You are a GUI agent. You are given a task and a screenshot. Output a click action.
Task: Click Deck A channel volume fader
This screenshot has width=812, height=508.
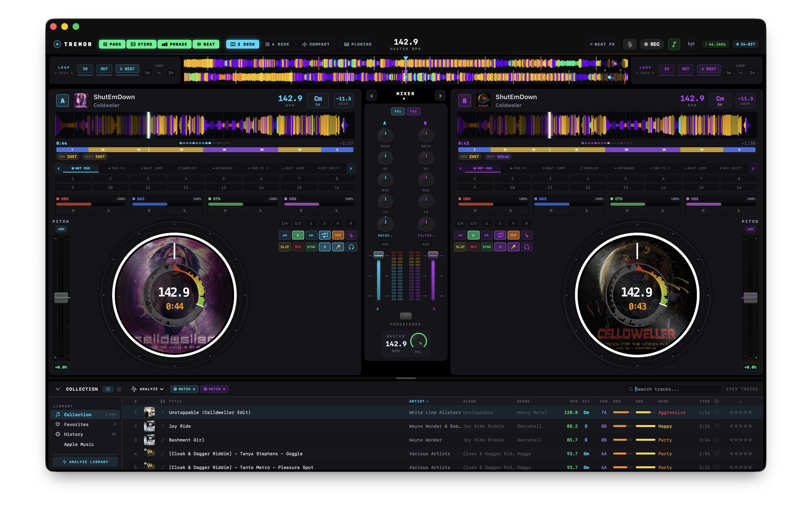click(378, 255)
